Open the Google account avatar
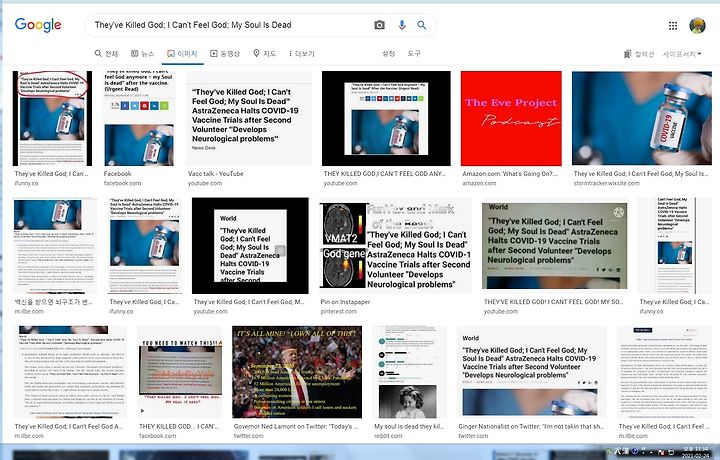The width and height of the screenshot is (720, 460). pyautogui.click(x=697, y=26)
